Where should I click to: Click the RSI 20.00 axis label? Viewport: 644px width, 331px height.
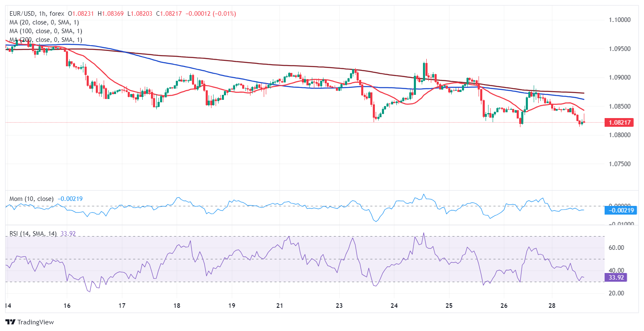coord(616,293)
